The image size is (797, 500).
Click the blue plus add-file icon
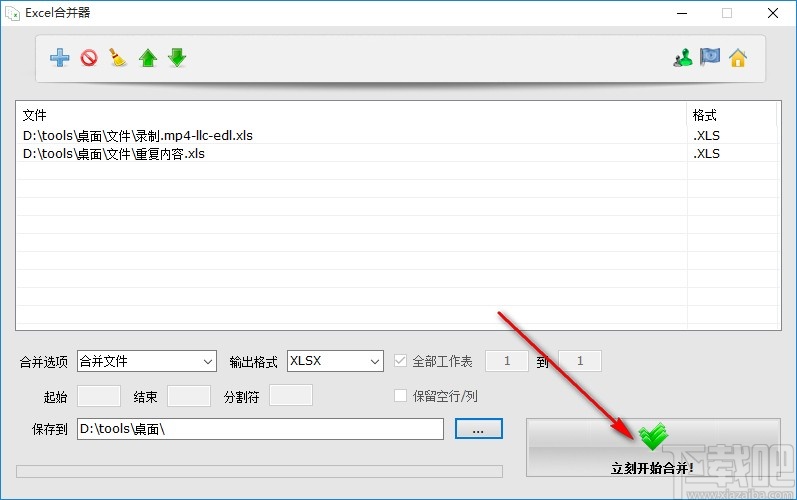(x=59, y=57)
